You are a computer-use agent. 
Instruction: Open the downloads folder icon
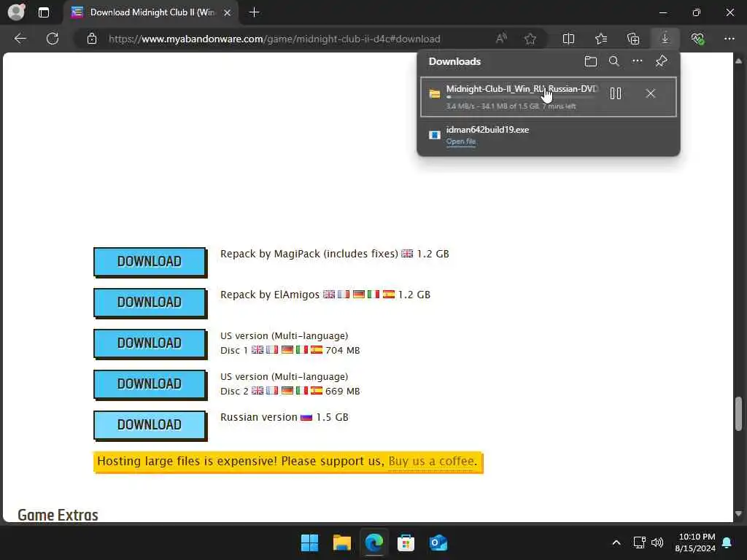pyautogui.click(x=591, y=61)
